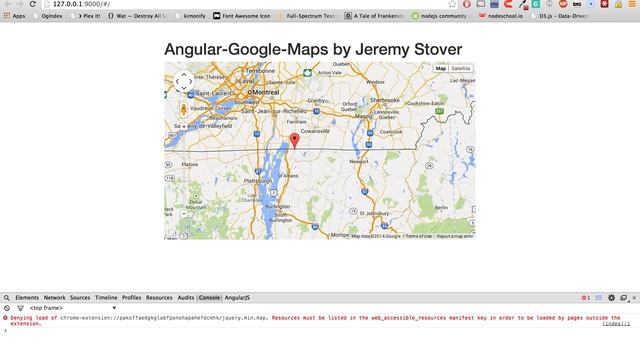This screenshot has height=360, width=640.
Task: Open the Chrome hamburger menu
Action: point(632,4)
